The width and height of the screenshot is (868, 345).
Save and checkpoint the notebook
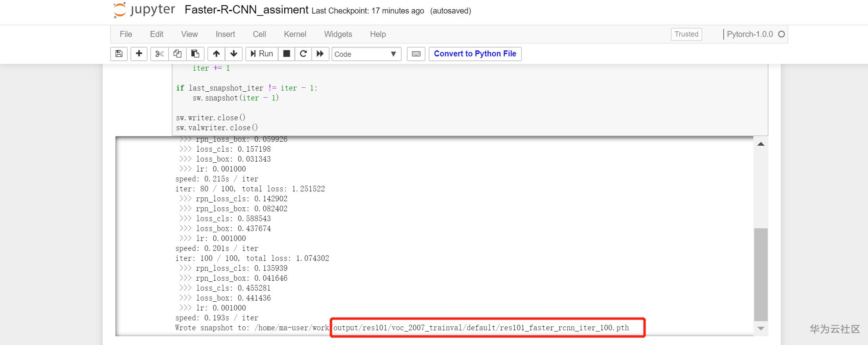tap(119, 54)
